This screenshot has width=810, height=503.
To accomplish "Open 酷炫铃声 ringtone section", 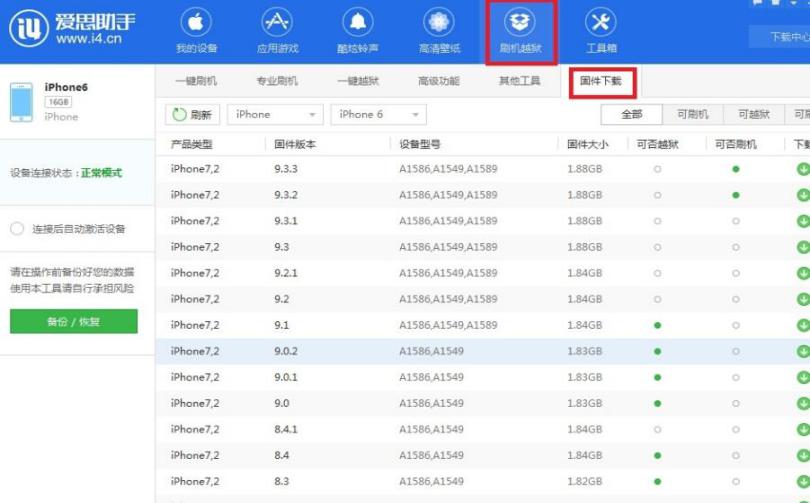I will tap(358, 30).
